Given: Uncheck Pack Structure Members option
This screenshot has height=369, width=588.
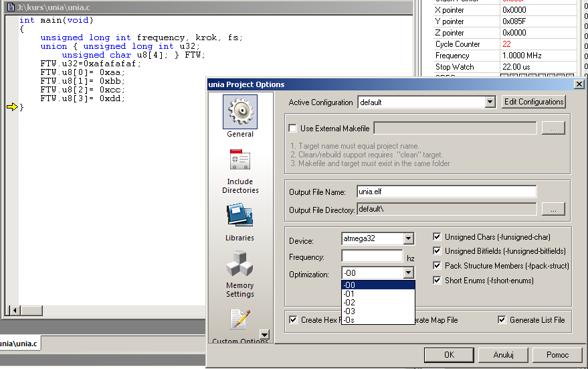Looking at the screenshot, I should pyautogui.click(x=437, y=266).
